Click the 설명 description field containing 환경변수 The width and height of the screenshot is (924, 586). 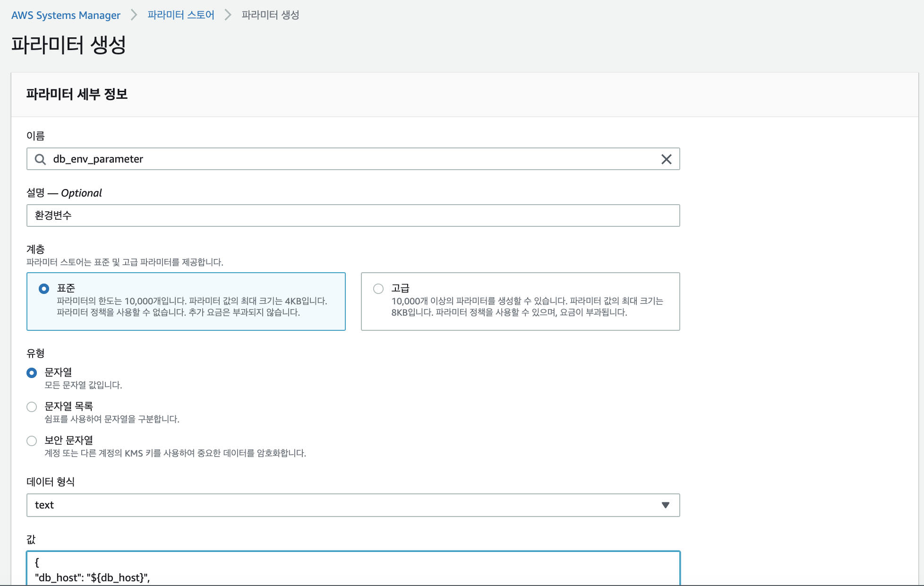[x=352, y=215]
